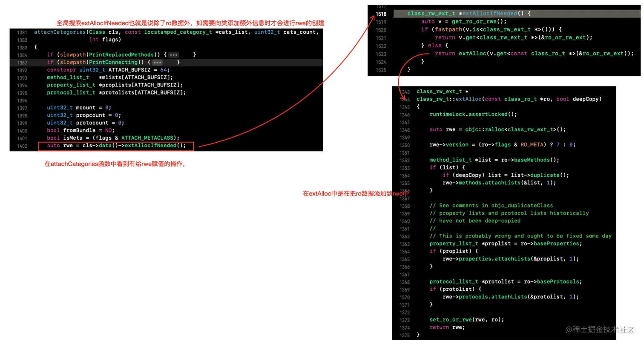
Task: Click 'class_rw_ext_t *extAllocIfNeeded() {' on line 1518
Action: coord(469,14)
